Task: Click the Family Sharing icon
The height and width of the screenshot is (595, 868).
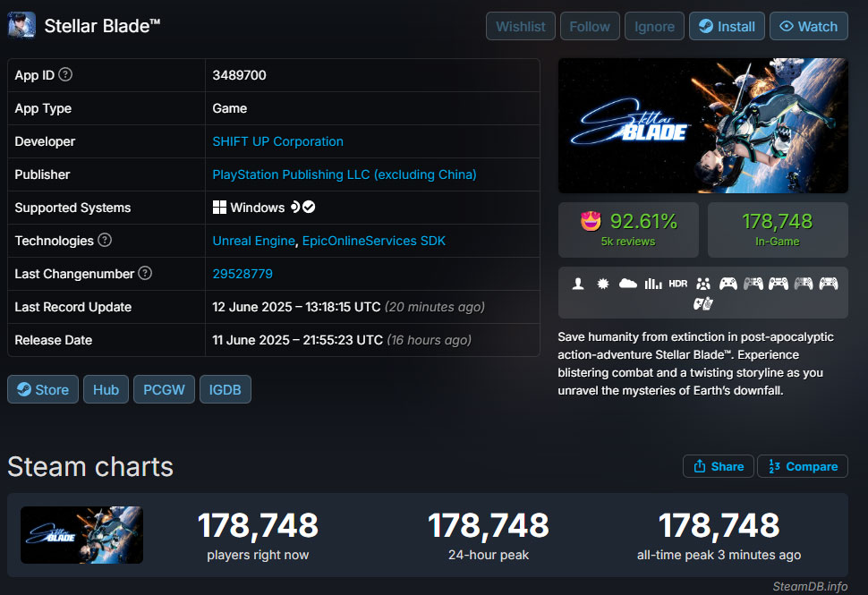Action: pos(703,284)
